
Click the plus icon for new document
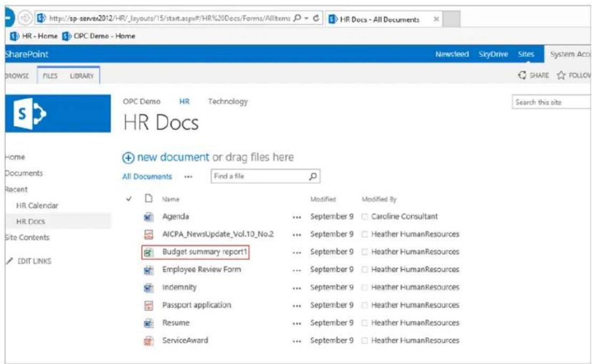click(x=128, y=158)
